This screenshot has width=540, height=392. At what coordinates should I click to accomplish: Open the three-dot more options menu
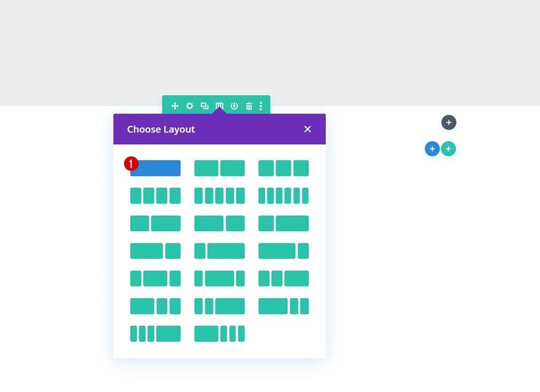click(261, 106)
